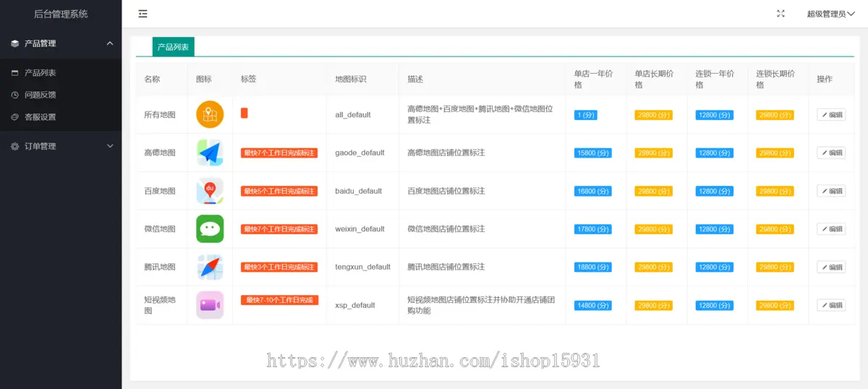Screen dimensions: 868x389
Task: Click the clock icon beside 问题反馈
Action: click(14, 95)
